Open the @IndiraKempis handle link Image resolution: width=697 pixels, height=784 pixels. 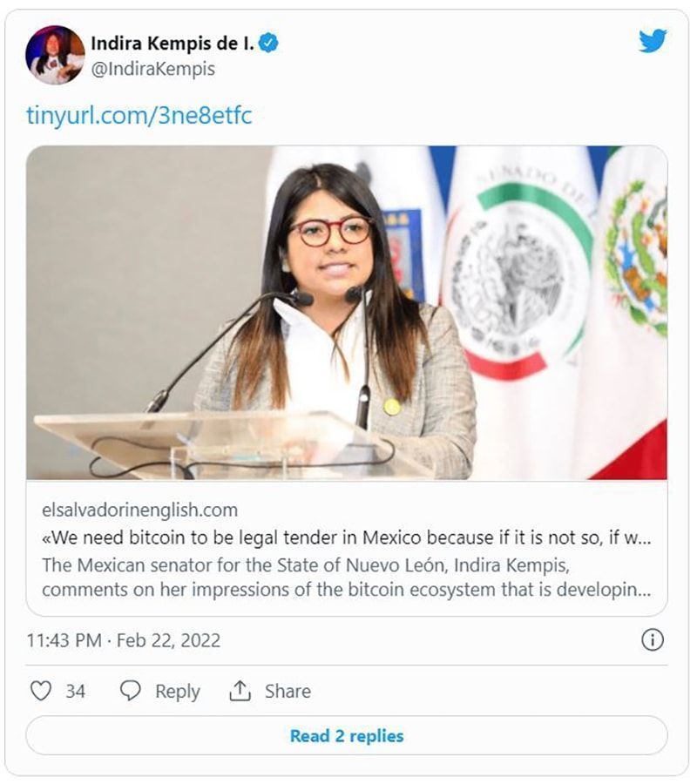coord(152,68)
